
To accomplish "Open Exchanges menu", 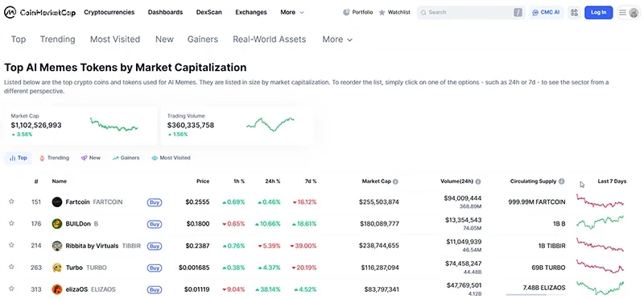I will [x=251, y=12].
